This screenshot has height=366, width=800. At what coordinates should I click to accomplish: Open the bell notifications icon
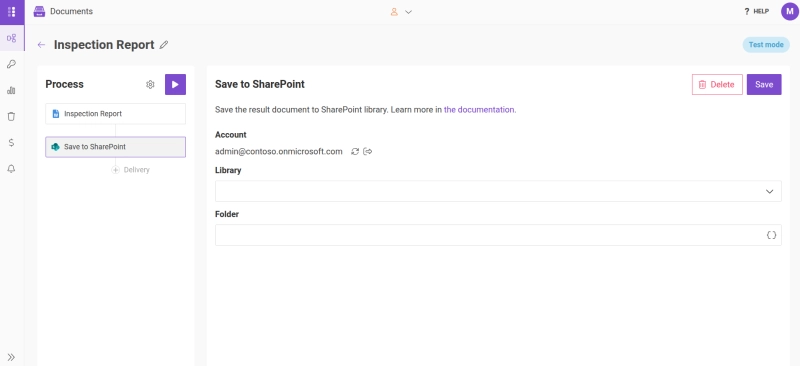(x=11, y=169)
